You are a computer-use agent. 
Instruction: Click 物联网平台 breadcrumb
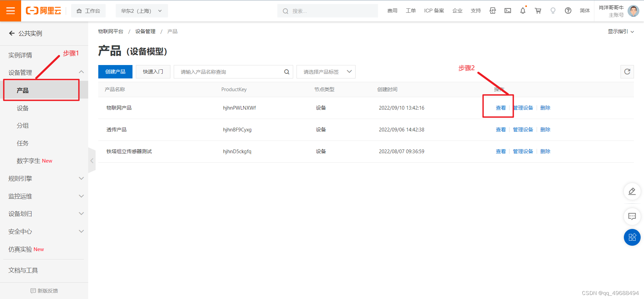[110, 32]
